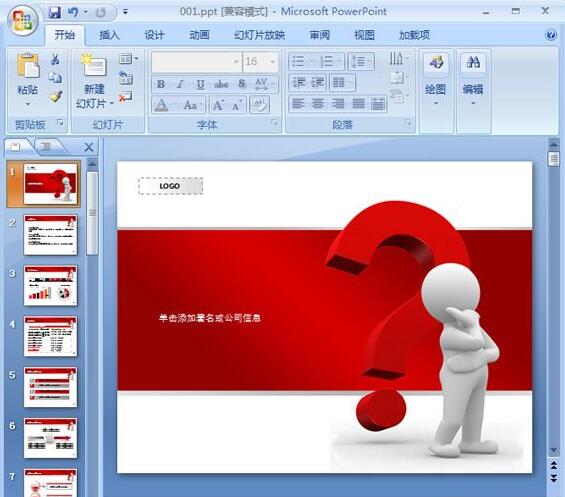Expand the 粘贴 dropdown arrow
Viewport: 565px width, 497px height.
[x=28, y=105]
